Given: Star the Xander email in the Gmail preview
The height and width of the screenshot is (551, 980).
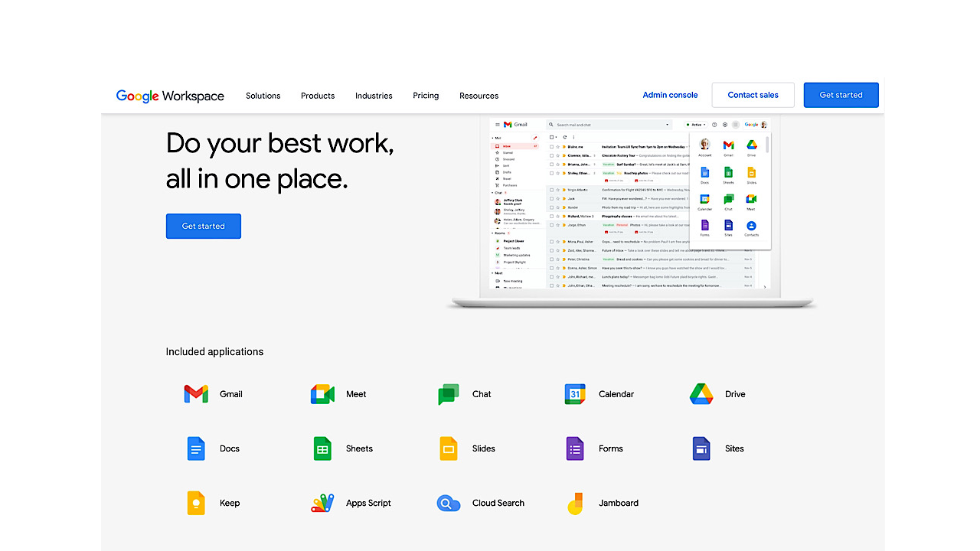Looking at the screenshot, I should [x=557, y=207].
